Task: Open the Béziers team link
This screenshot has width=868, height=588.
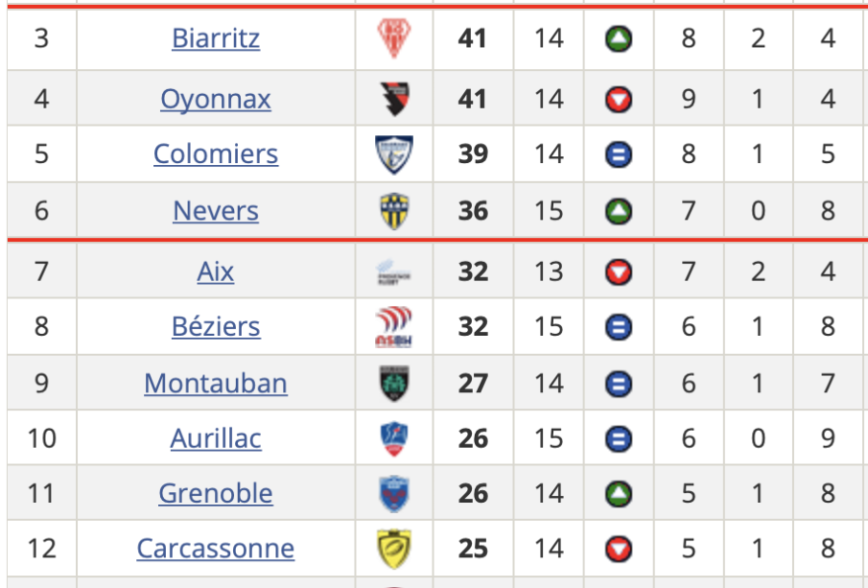Action: [x=216, y=326]
